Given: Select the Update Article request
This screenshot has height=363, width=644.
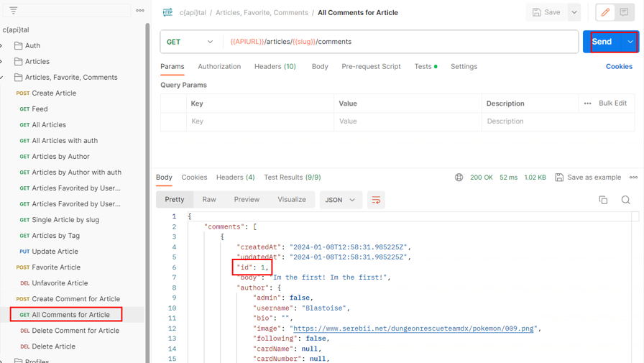Looking at the screenshot, I should (55, 252).
